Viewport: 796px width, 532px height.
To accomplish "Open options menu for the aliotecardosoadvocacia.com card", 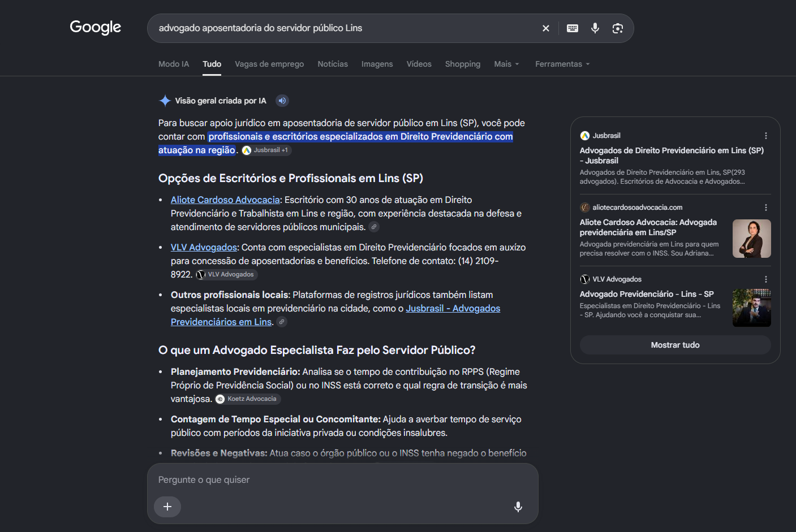I will (766, 207).
